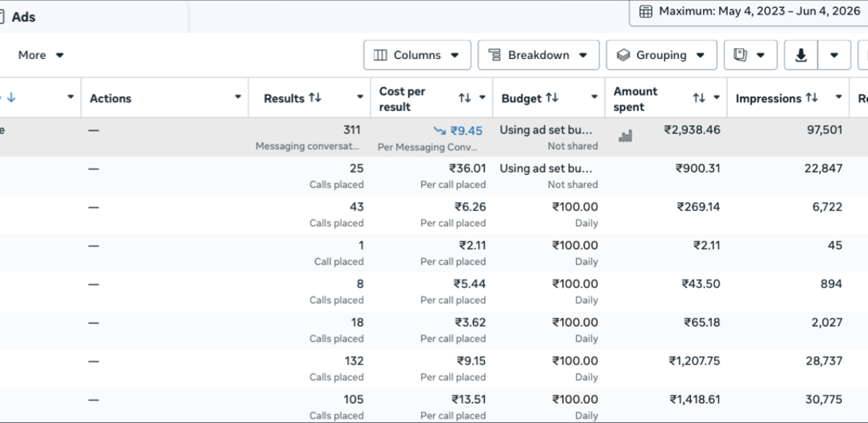Screen dimensions: 868x423
Task: Open the More menu
Action: (41, 55)
